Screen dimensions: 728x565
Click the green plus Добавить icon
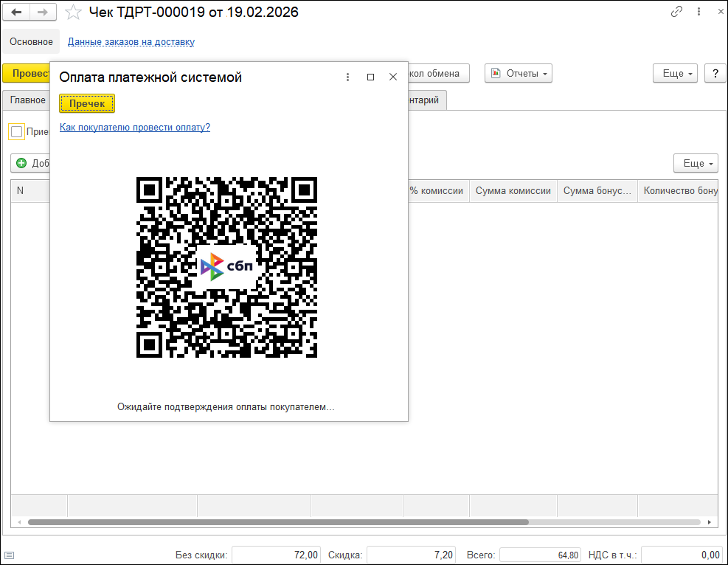21,163
